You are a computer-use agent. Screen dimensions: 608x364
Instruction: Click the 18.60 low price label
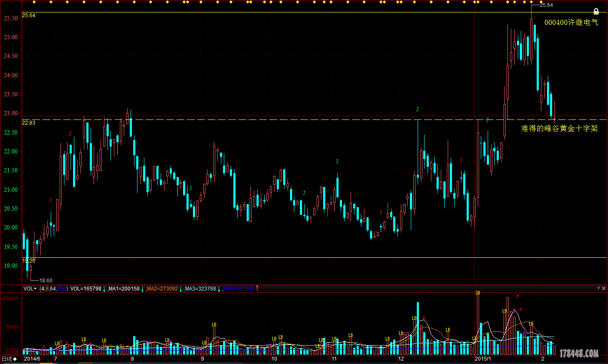(x=46, y=280)
